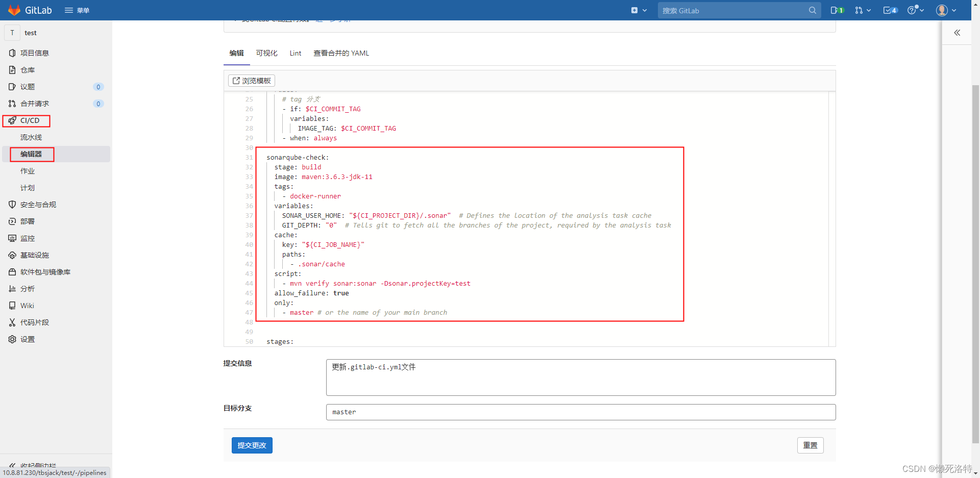The height and width of the screenshot is (478, 980).
Task: Click the GitLab fox logo
Action: [x=14, y=10]
